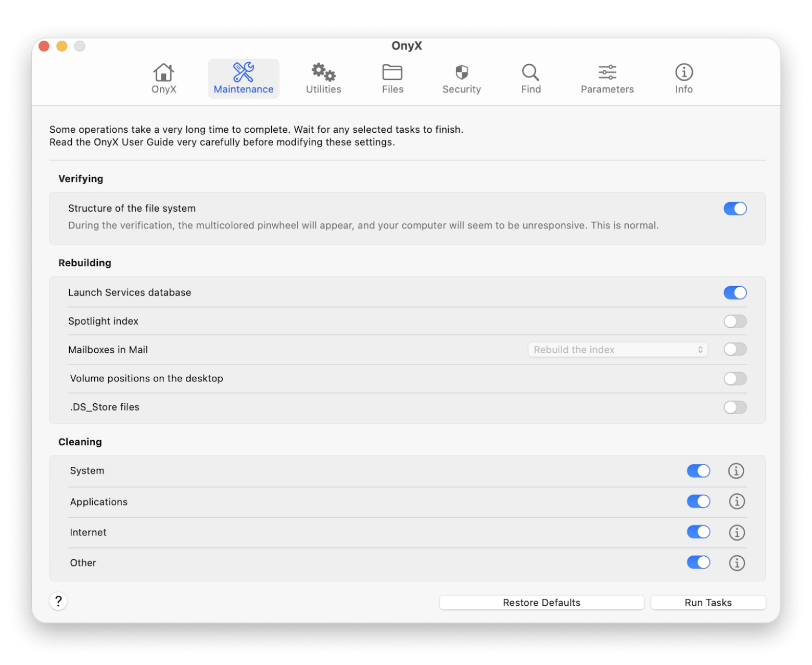Select the Security shield icon
812x665 pixels.
click(462, 72)
